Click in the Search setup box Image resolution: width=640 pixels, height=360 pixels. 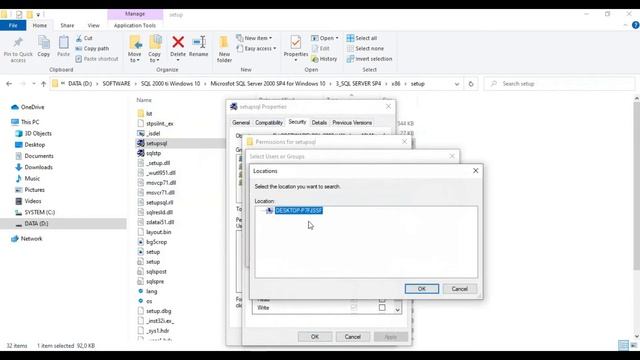pyautogui.click(x=559, y=84)
